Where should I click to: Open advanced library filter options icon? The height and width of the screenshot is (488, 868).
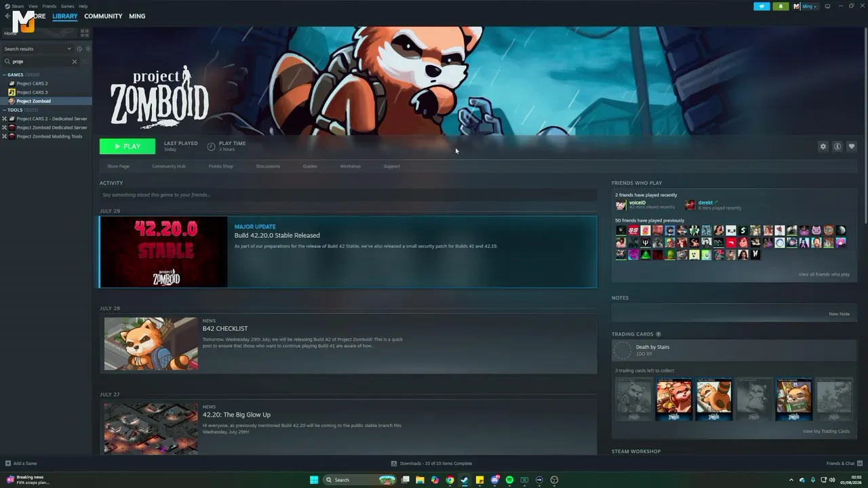tap(85, 62)
